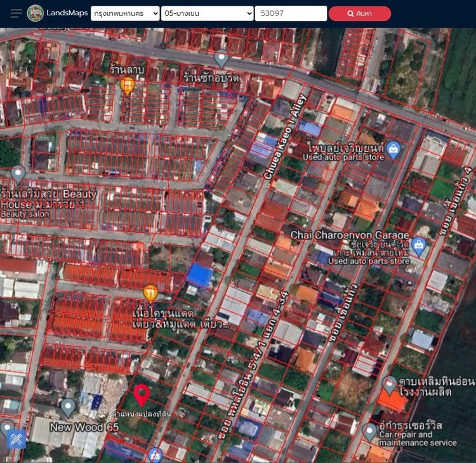
Task: Click the blue shopping bag marker near Chai Charoenyon Garage
Action: [418, 245]
